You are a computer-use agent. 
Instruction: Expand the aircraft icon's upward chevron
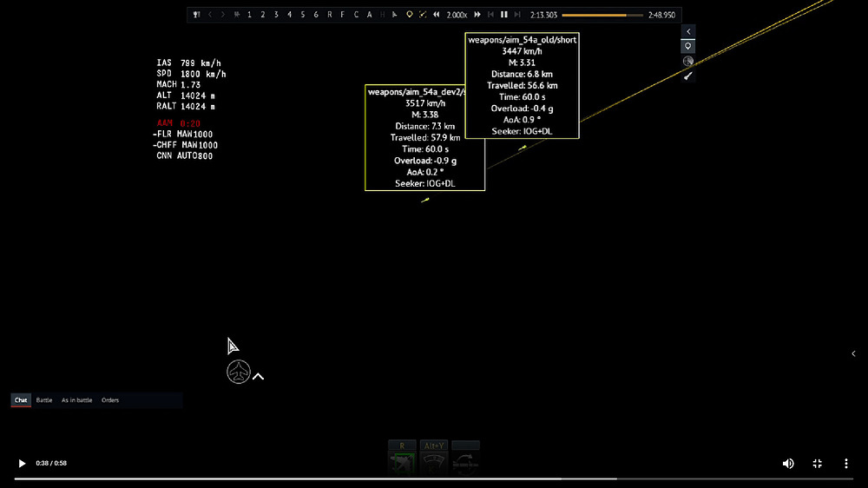tap(258, 377)
